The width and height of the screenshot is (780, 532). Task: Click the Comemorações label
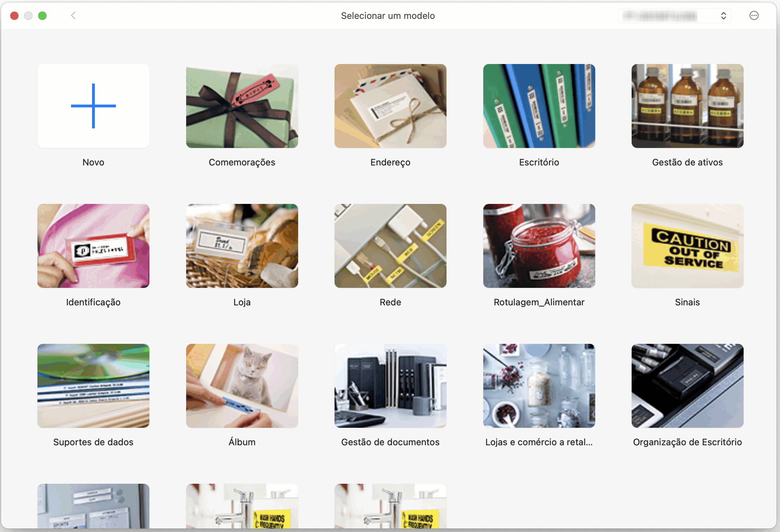tap(242, 163)
